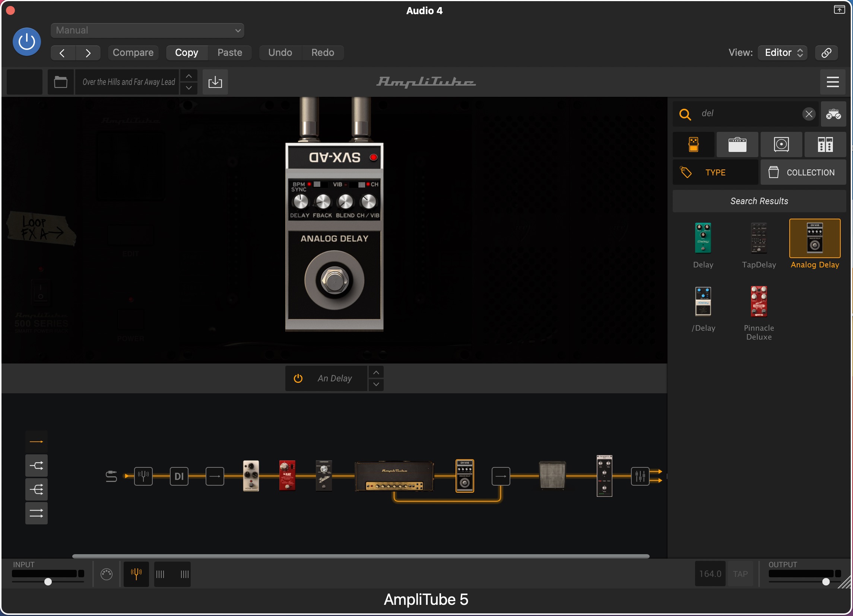Select the tuner block in signal chain
The width and height of the screenshot is (853, 616).
pos(143,476)
